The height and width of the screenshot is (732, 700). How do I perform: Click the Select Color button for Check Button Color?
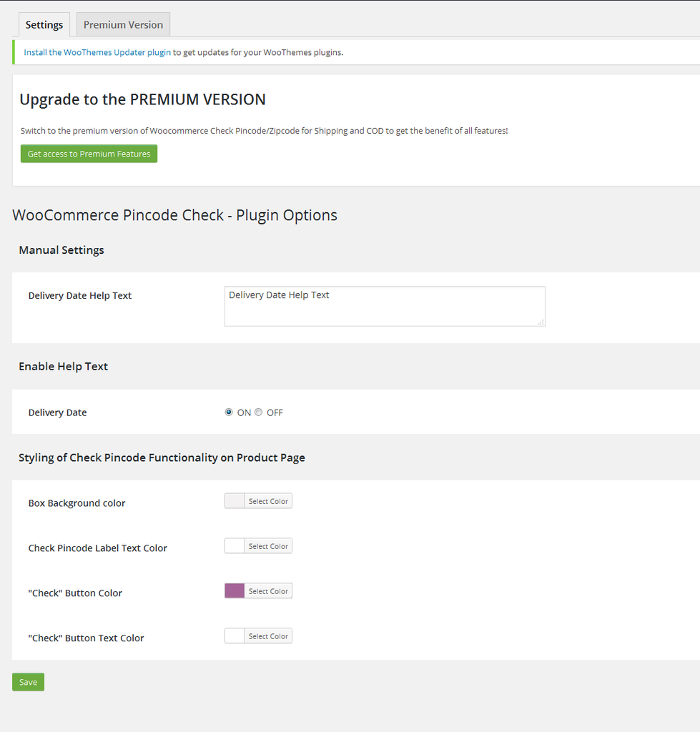[x=267, y=590]
